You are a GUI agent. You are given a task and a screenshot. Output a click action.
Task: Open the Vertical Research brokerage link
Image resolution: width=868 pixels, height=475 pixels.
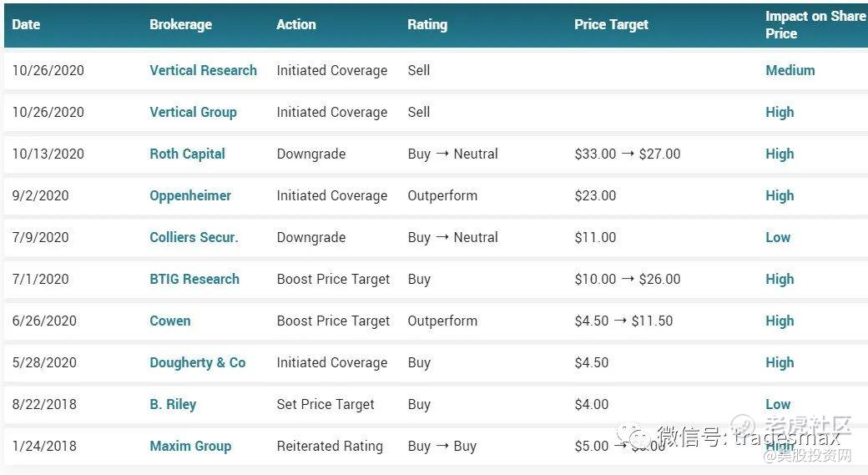coord(203,70)
